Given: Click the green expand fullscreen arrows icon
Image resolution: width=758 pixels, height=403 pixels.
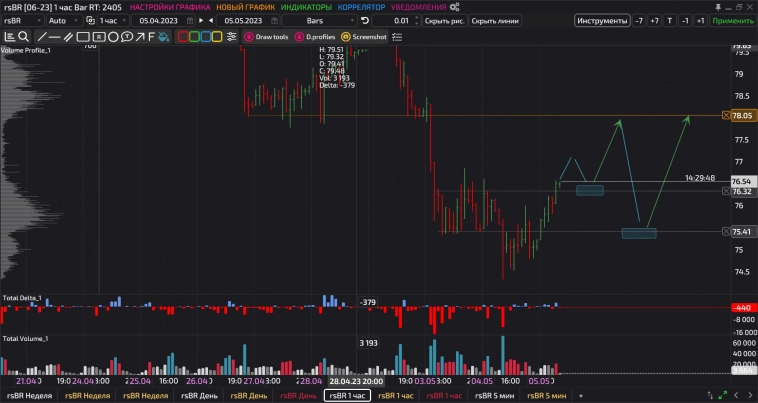Looking at the screenshot, I should pos(723,395).
